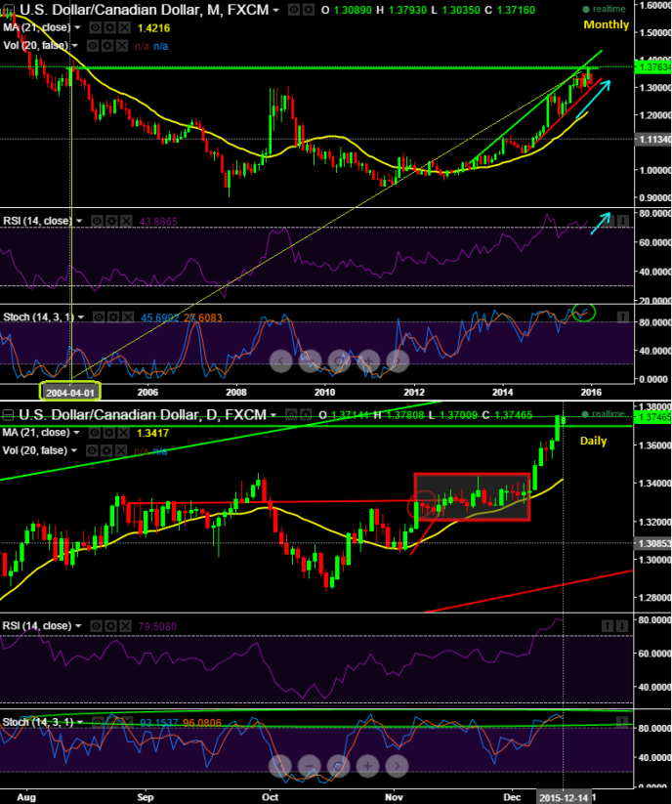672x804 pixels.
Task: Open the daily chart symbol dropdown
Action: [x=273, y=415]
